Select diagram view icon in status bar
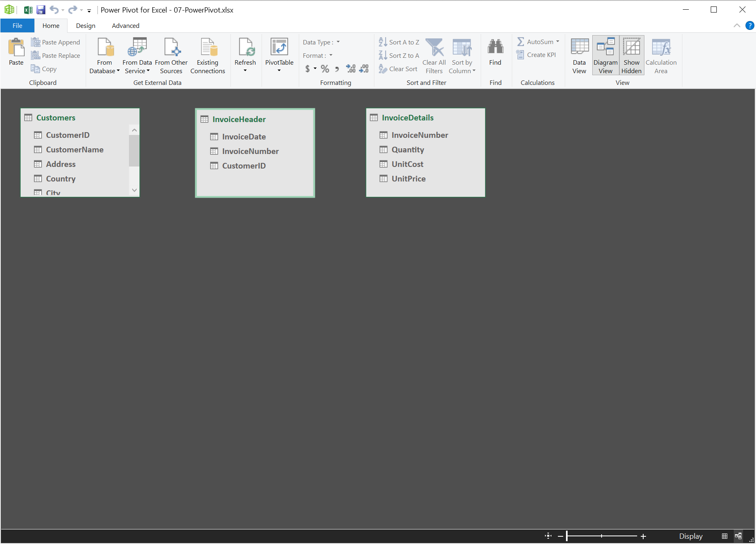 pos(738,536)
